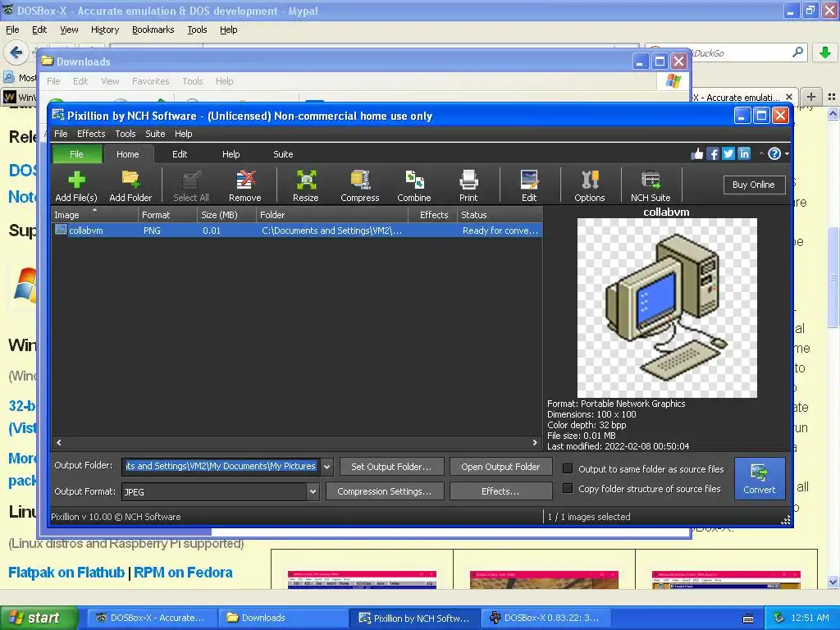Click the green downloads arrow in Mypal

[x=825, y=52]
